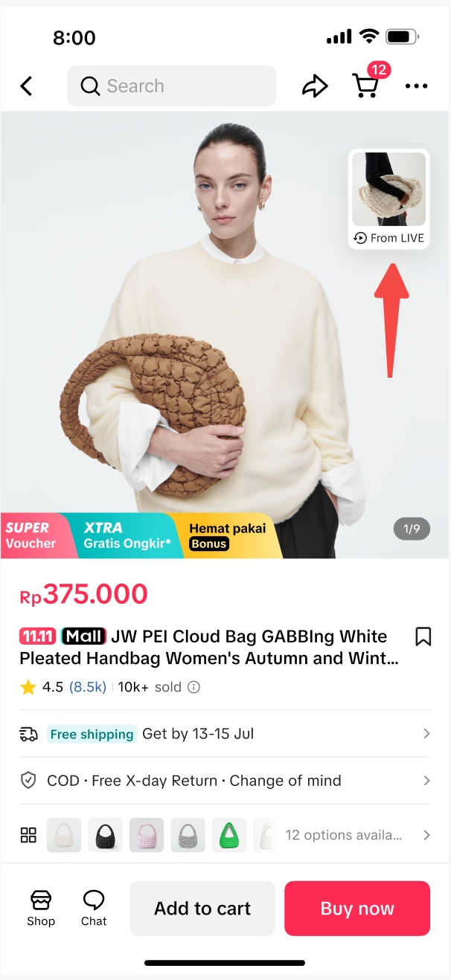The image size is (451, 980).
Task: Expand COD and Free X-day Return info
Action: [x=225, y=781]
